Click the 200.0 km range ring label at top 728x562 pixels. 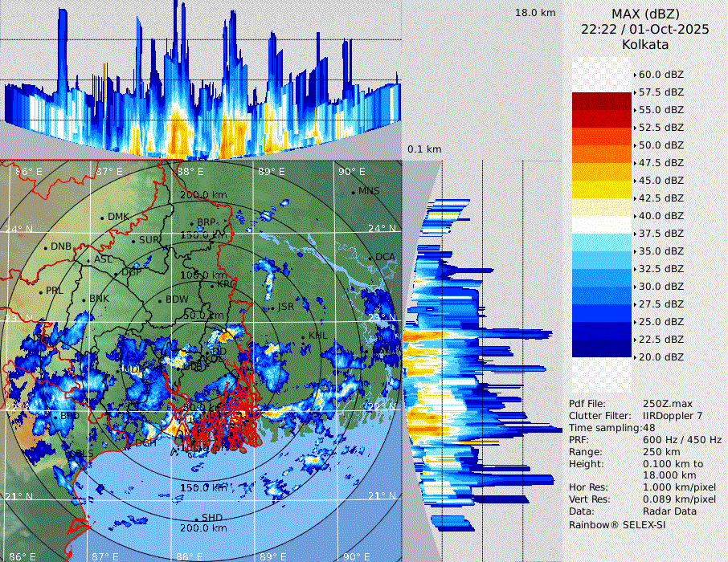point(202,195)
